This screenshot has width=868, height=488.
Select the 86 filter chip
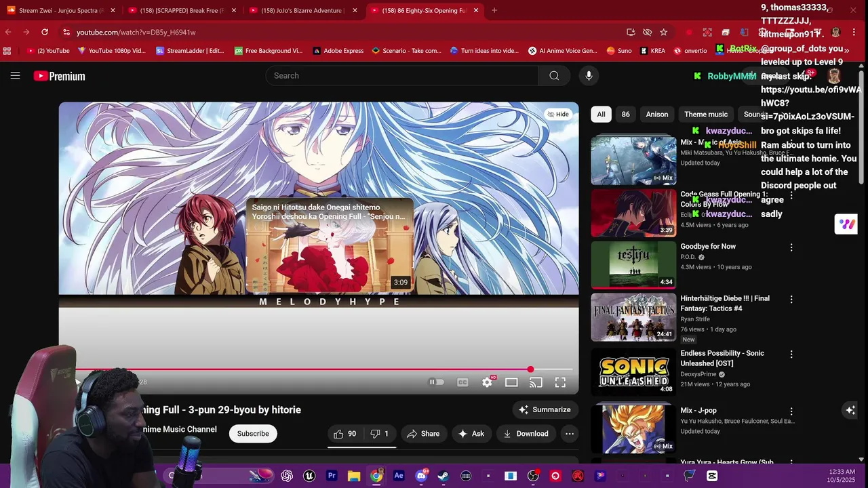tap(625, 115)
